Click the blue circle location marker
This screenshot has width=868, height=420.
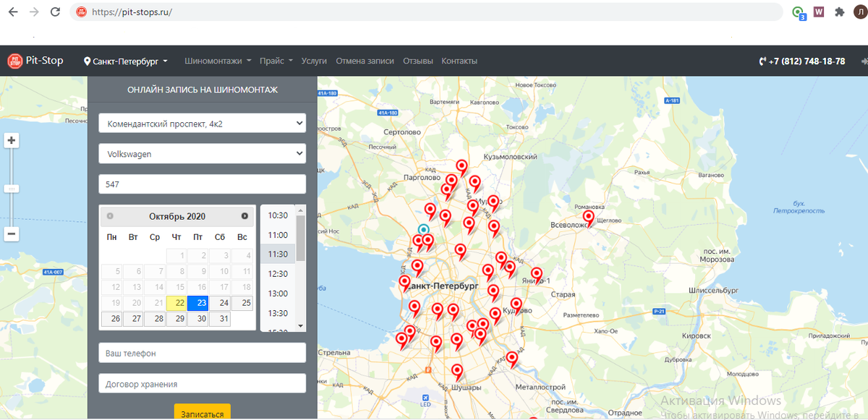424,229
